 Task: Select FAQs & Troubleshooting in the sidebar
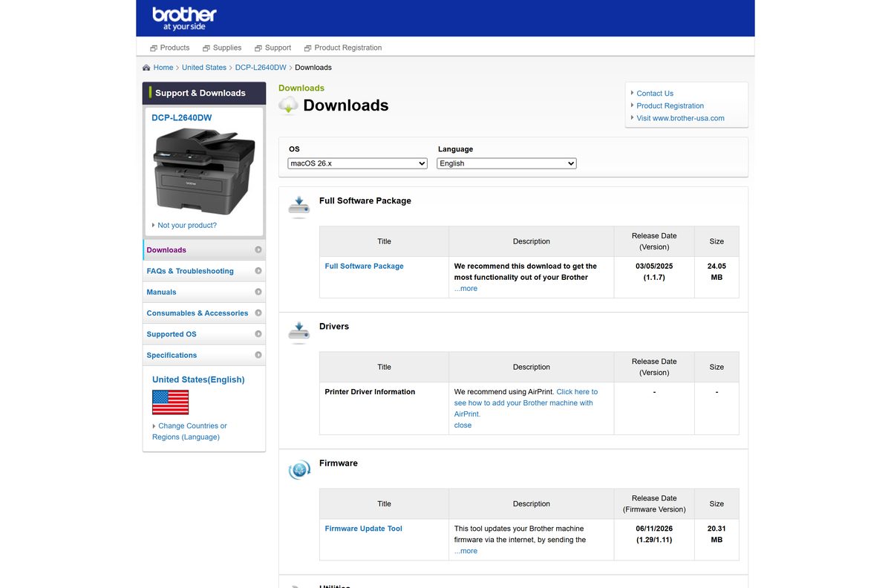pos(204,271)
